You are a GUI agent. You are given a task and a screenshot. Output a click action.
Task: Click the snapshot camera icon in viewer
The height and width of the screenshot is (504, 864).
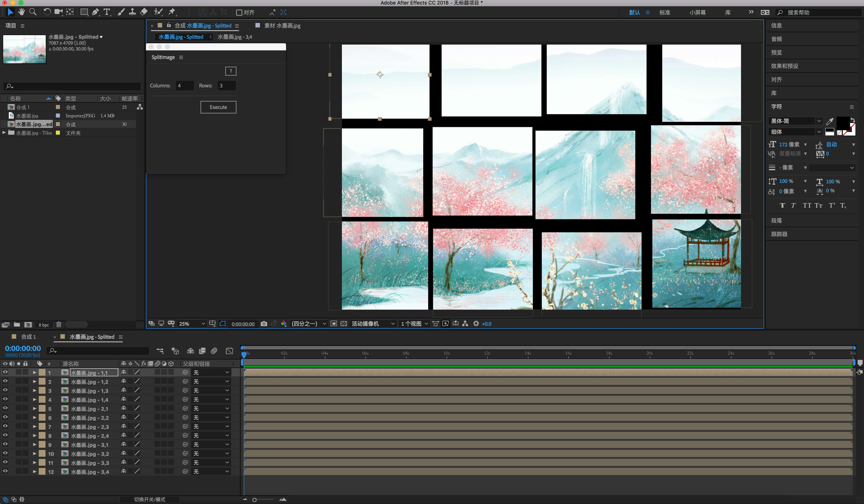pyautogui.click(x=264, y=324)
